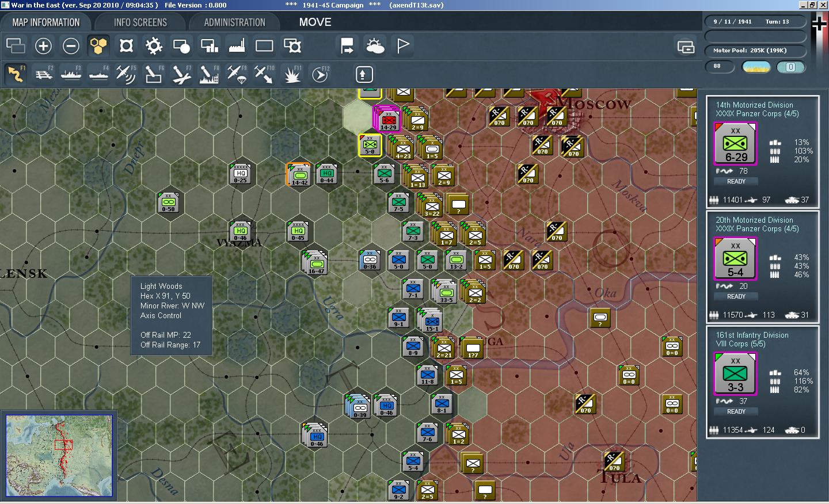Click READY status of 14th Motorized Division
The width and height of the screenshot is (829, 504).
tap(736, 181)
